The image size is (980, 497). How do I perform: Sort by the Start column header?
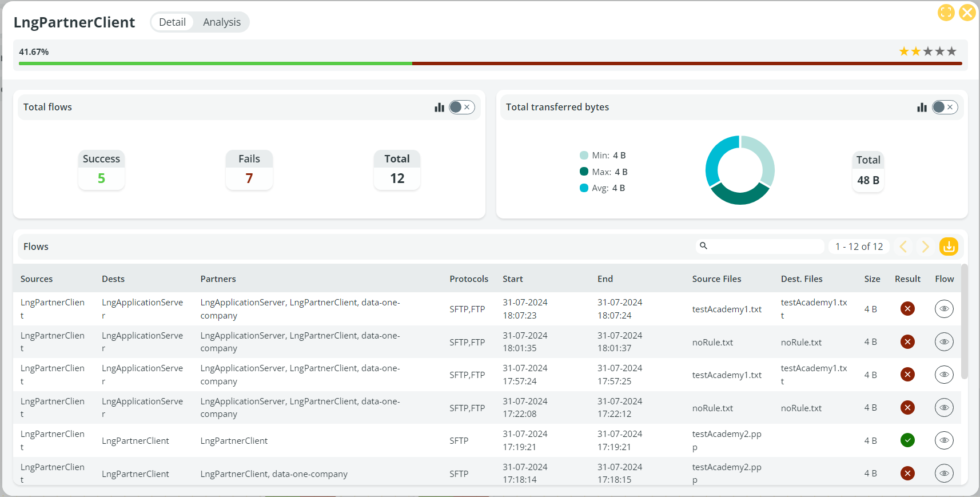coord(513,279)
